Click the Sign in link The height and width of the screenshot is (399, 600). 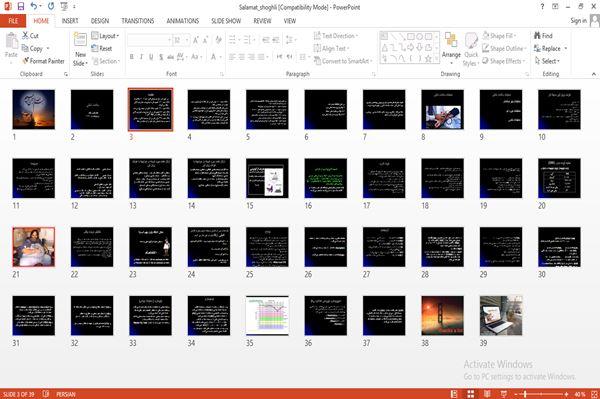point(578,21)
